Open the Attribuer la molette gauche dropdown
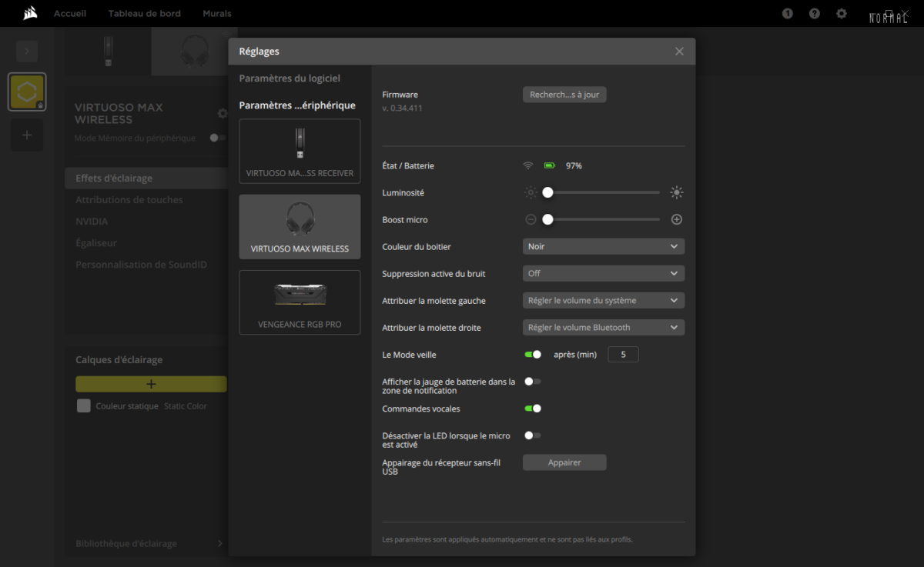Image resolution: width=924 pixels, height=567 pixels. click(603, 300)
